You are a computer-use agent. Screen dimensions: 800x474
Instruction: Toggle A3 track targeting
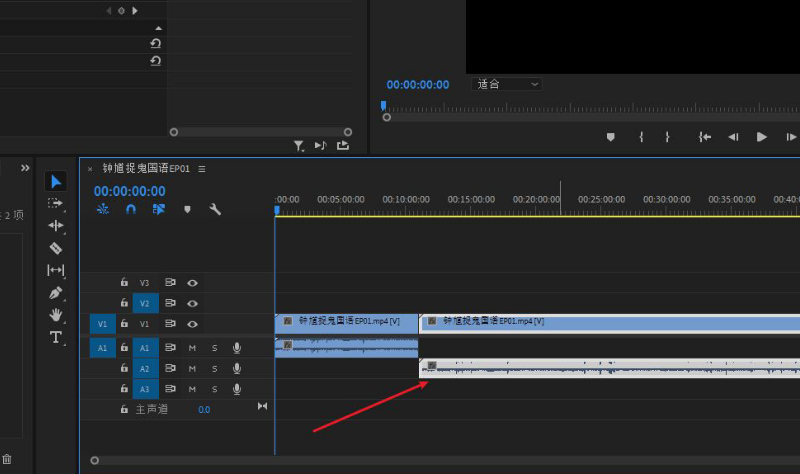coord(145,389)
